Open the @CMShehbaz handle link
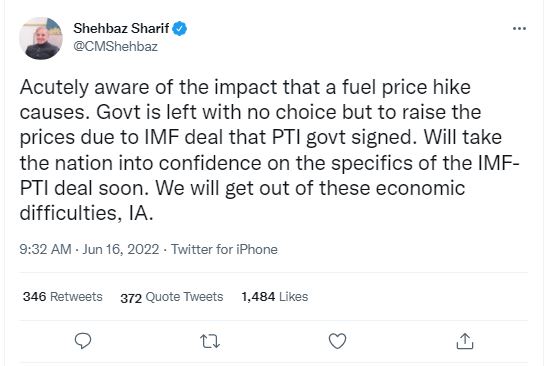 [x=115, y=47]
